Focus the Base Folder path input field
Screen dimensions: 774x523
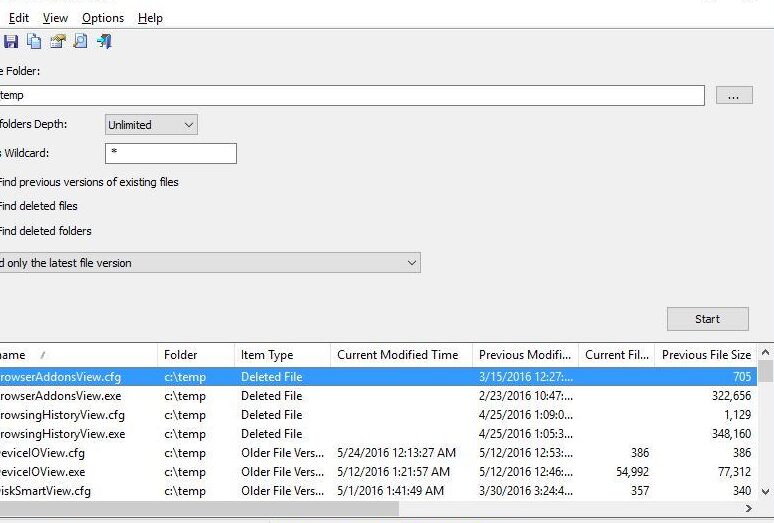point(352,95)
